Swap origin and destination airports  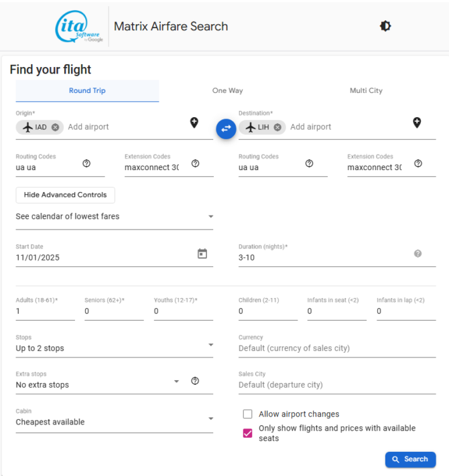(226, 129)
